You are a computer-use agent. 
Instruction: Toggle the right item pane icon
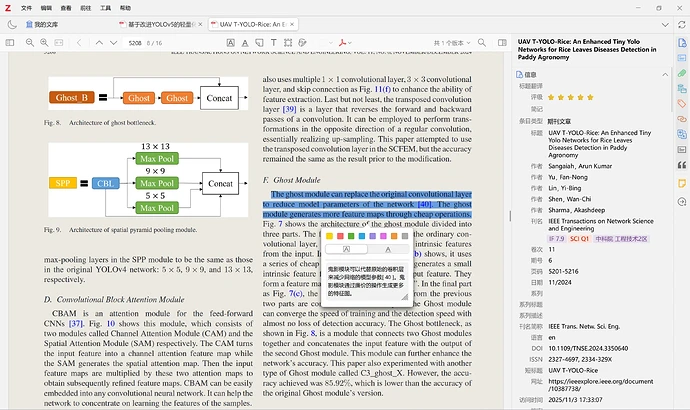tap(502, 43)
